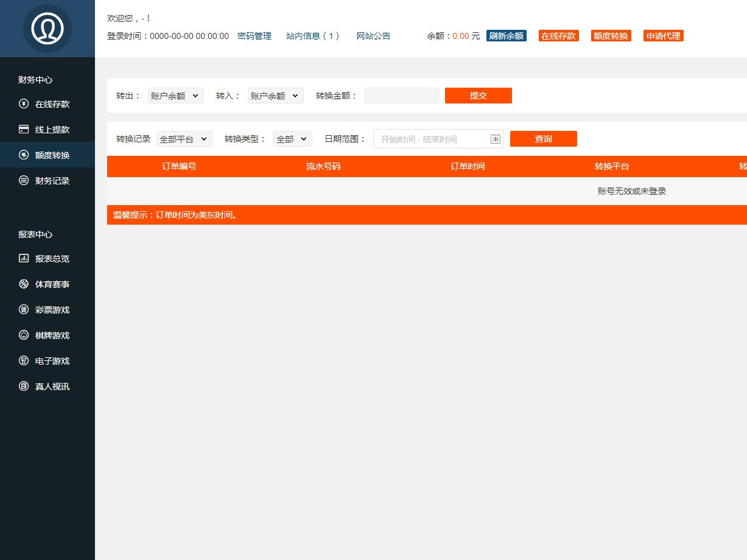The image size is (747, 560).
Task: Open the 彩票游戏 lottery games icon
Action: (23, 309)
